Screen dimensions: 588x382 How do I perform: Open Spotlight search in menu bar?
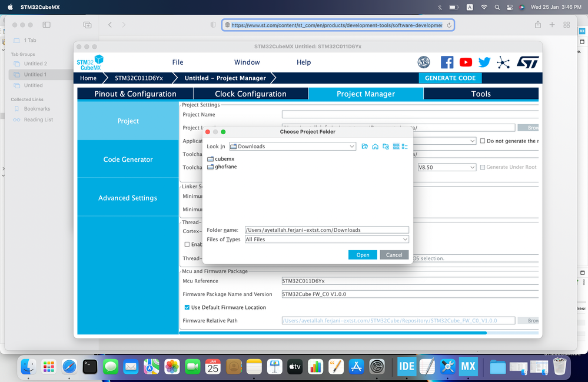[497, 7]
